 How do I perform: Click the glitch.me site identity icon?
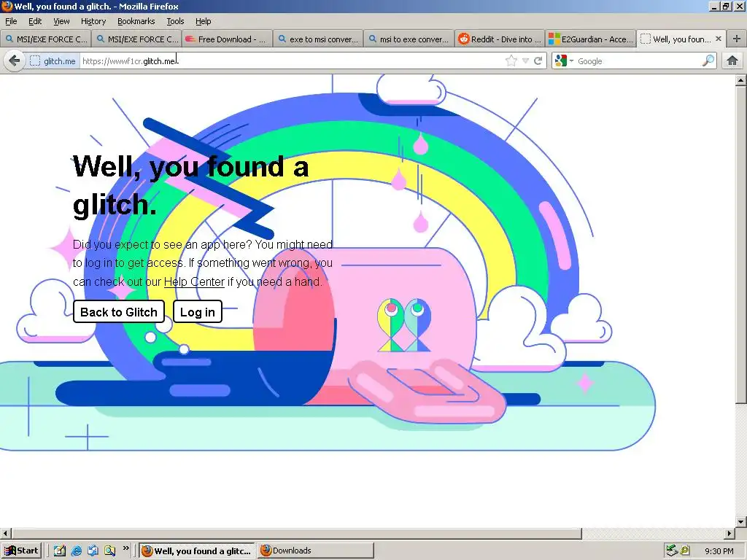tap(35, 61)
